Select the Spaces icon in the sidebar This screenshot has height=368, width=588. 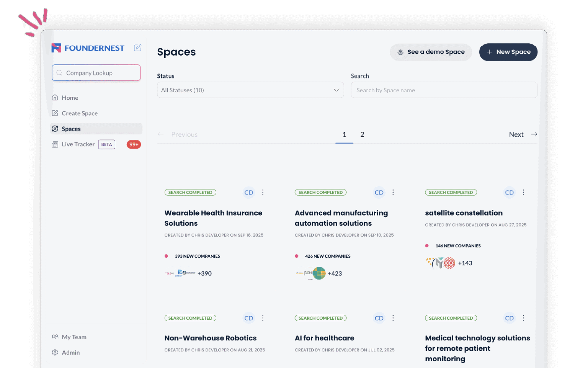click(55, 129)
